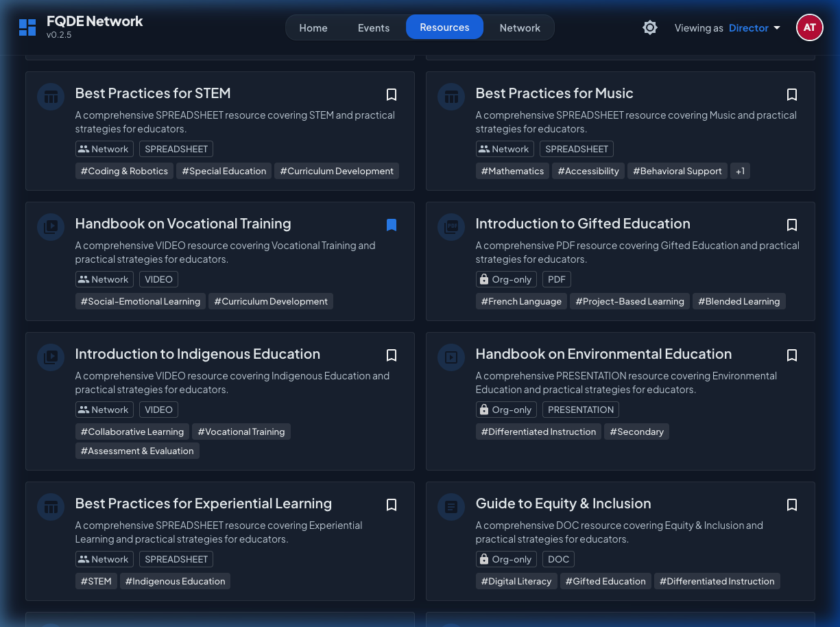This screenshot has height=627, width=840.
Task: Click the PDF icon on Introduction to Gifted Education
Action: point(451,227)
